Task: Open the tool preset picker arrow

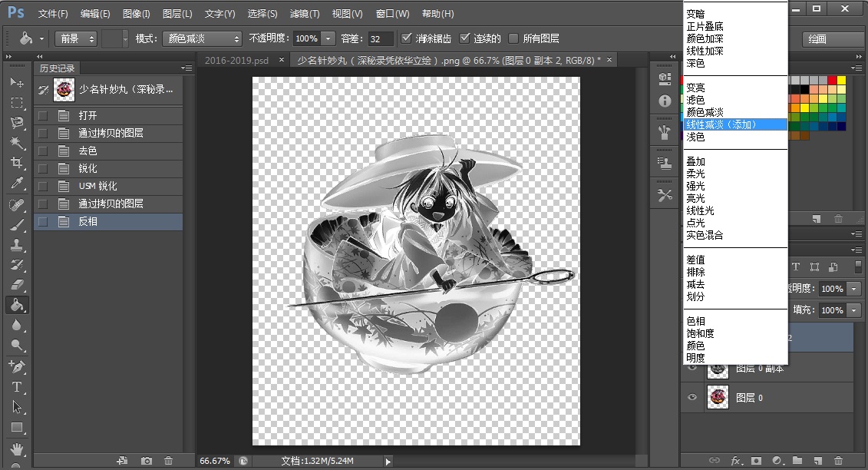Action: pyautogui.click(x=41, y=39)
